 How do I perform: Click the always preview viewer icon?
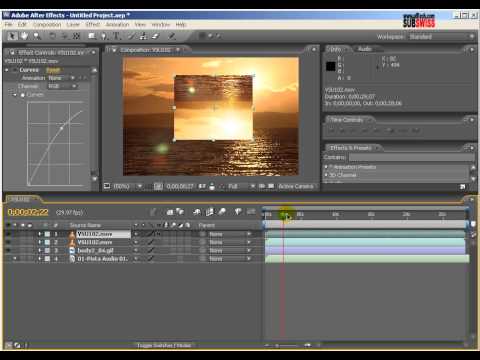pos(106,186)
